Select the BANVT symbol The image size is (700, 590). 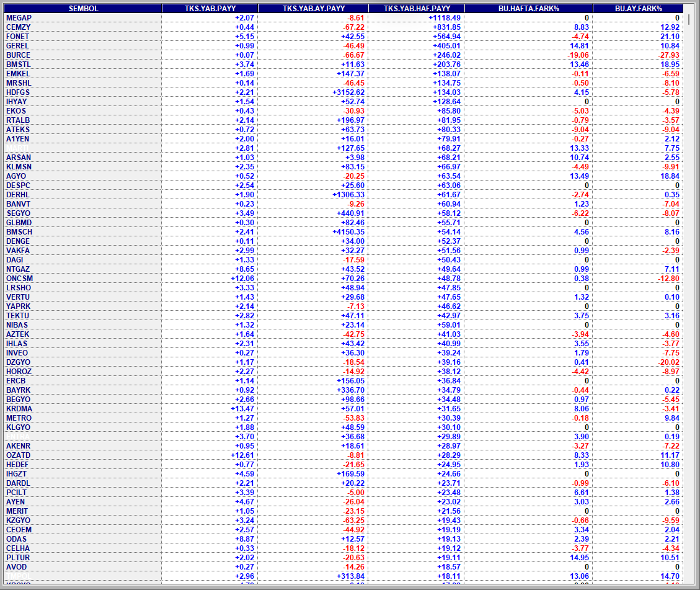tap(19, 204)
